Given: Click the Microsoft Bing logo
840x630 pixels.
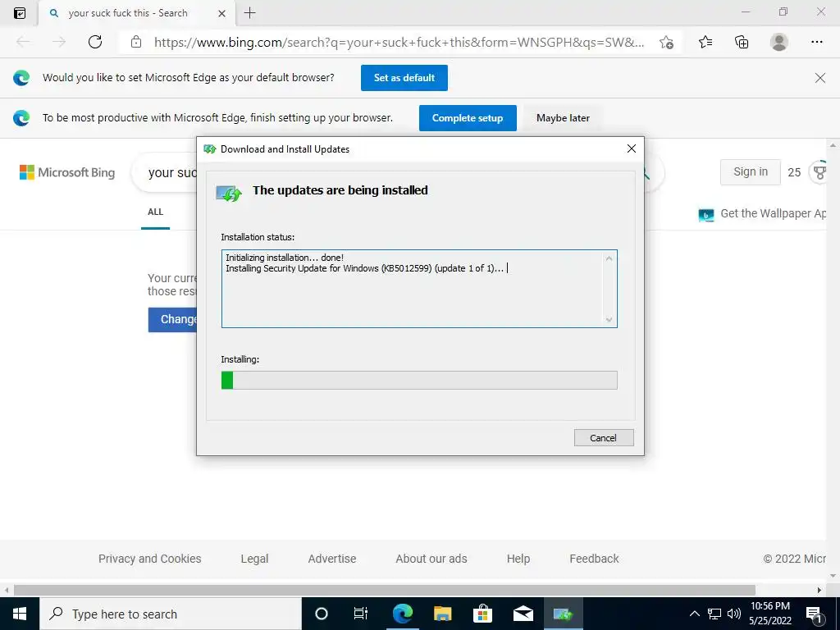Looking at the screenshot, I should 67,172.
